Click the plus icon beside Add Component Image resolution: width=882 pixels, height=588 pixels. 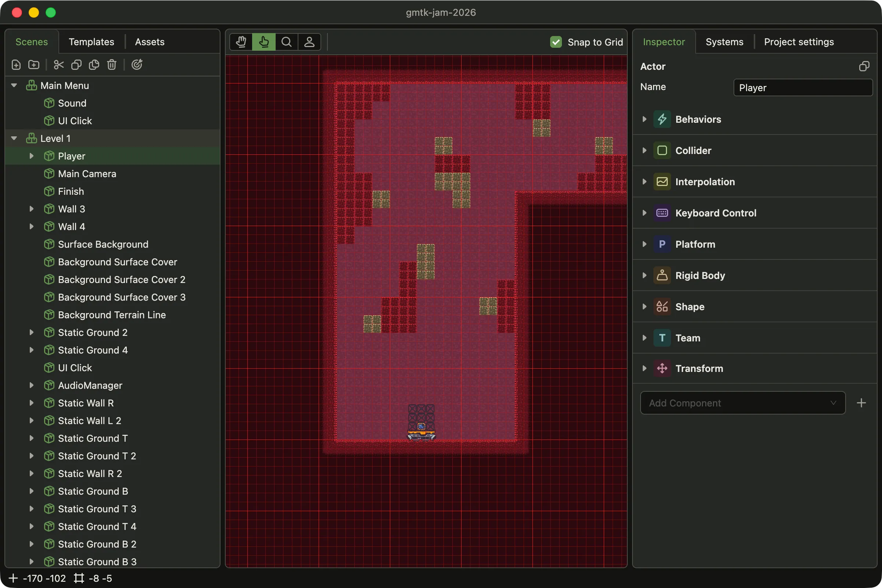pos(861,403)
